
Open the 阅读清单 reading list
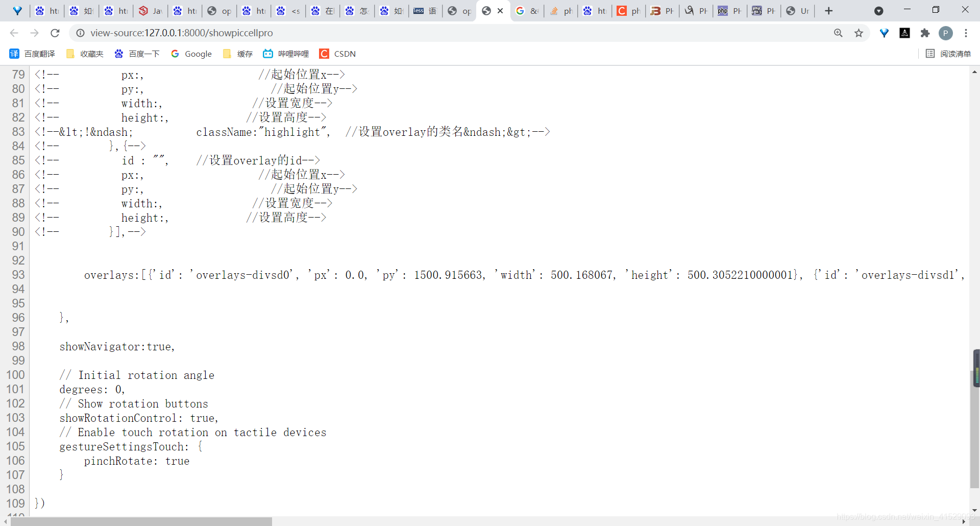(x=948, y=54)
